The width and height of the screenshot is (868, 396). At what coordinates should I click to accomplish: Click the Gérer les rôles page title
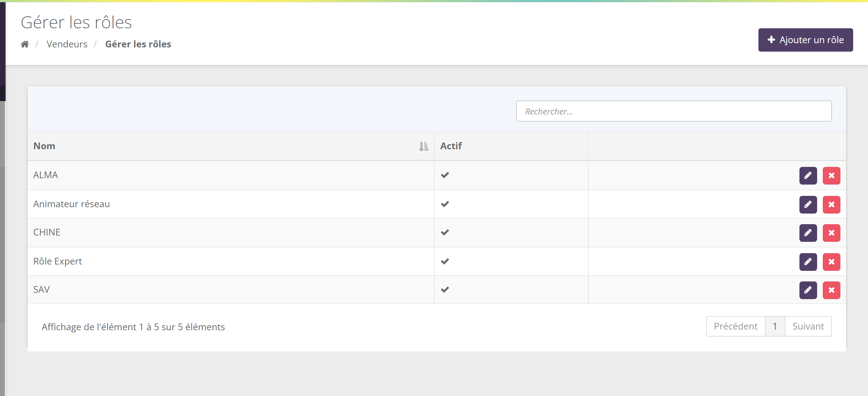[76, 22]
